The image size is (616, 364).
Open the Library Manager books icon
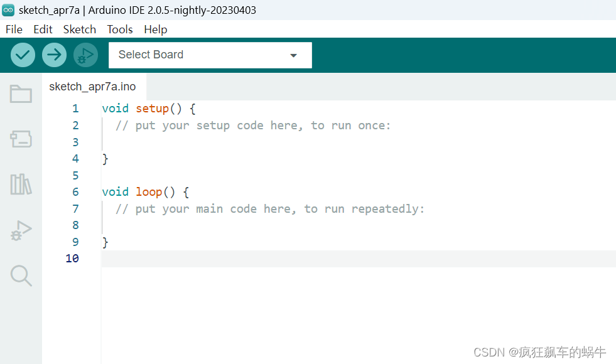click(21, 184)
